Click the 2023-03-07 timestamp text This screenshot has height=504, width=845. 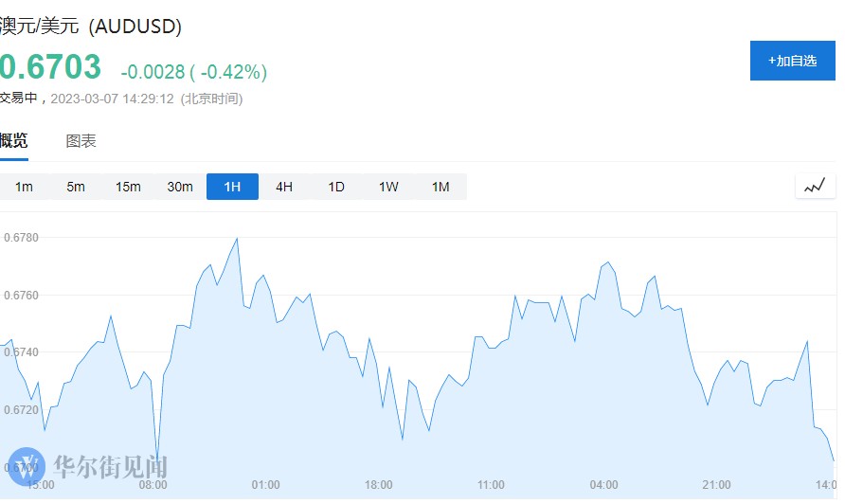112,98
